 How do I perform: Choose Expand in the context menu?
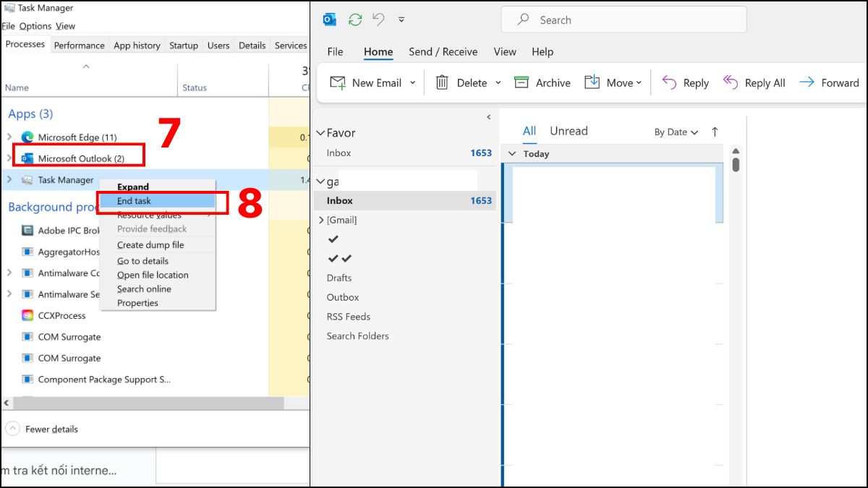point(133,187)
